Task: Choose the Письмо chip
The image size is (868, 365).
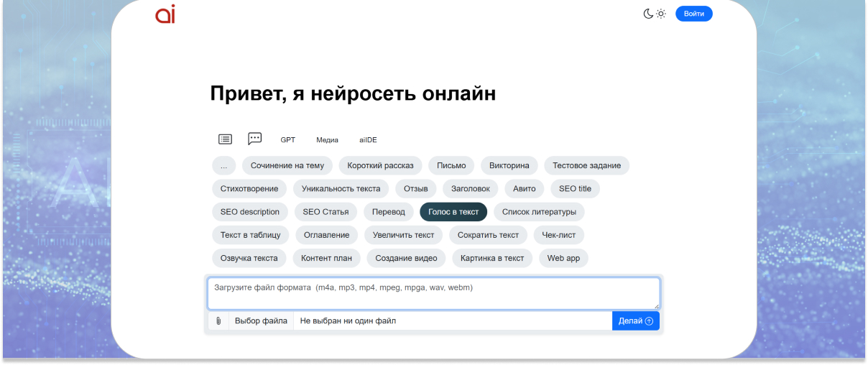Action: (x=451, y=165)
